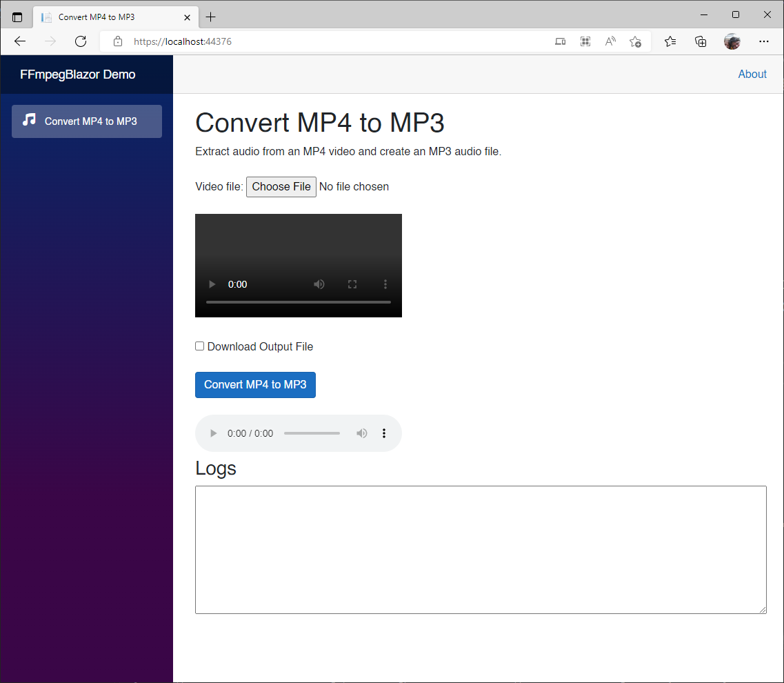Click the Logs textarea resize handle
The image size is (784, 683).
point(763,609)
